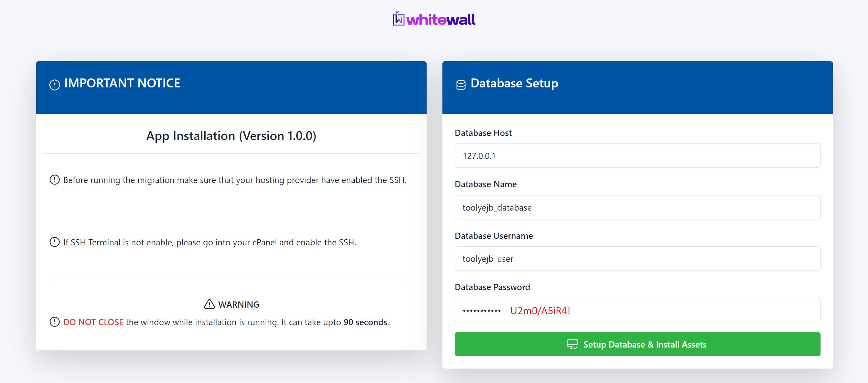This screenshot has width=868, height=383.
Task: Click the Database Setup header title
Action: pyautogui.click(x=514, y=83)
